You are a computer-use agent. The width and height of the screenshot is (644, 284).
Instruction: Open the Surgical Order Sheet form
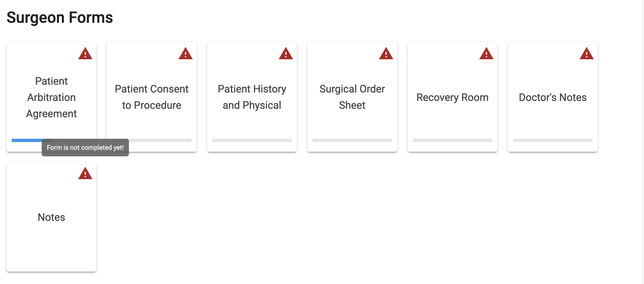click(x=352, y=97)
